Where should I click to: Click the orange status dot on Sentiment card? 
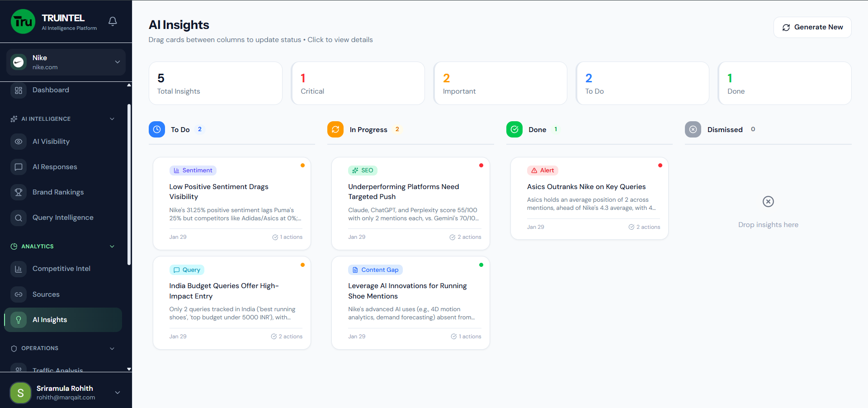click(302, 166)
